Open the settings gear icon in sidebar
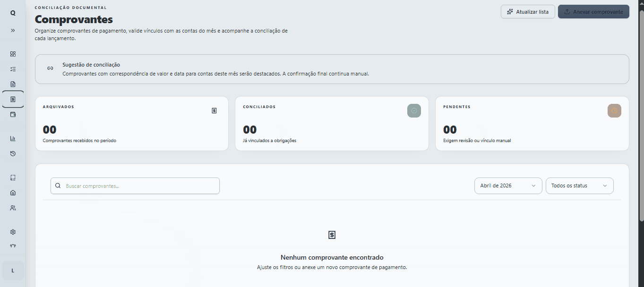The image size is (644, 287). tap(13, 232)
